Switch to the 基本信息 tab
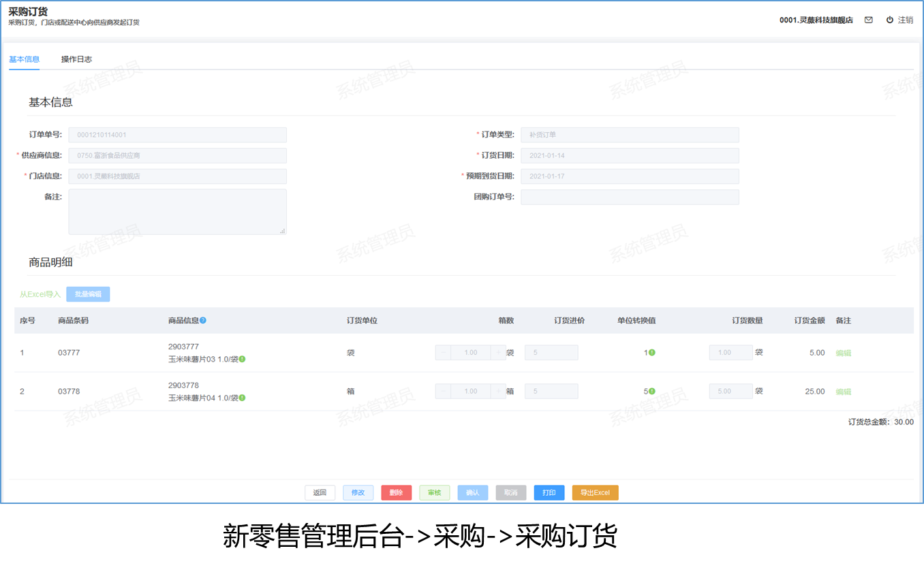Viewport: 924px width, 587px height. (x=24, y=59)
